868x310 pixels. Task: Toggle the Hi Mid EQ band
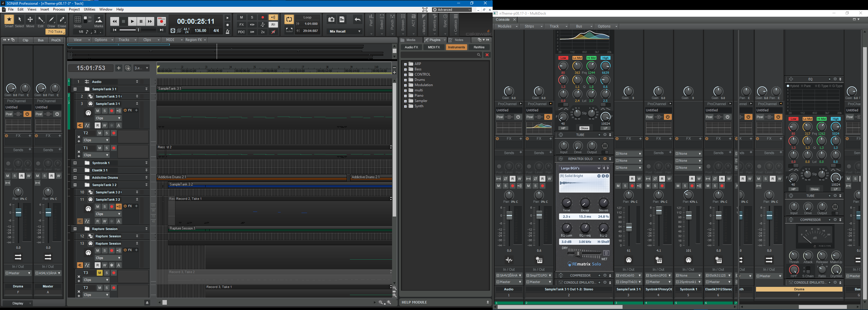coord(591,58)
